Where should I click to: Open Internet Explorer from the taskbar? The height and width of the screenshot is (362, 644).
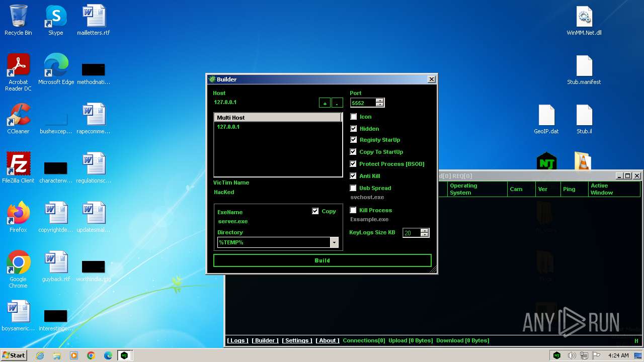pos(40,355)
